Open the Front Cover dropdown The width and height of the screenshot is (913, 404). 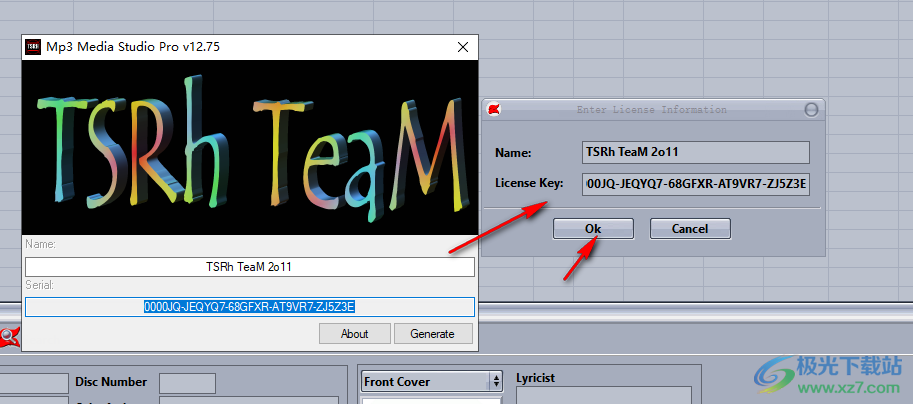pos(431,382)
